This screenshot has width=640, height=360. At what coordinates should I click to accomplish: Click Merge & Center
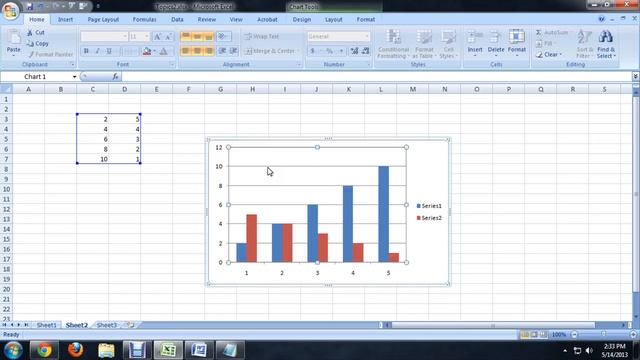[x=271, y=51]
